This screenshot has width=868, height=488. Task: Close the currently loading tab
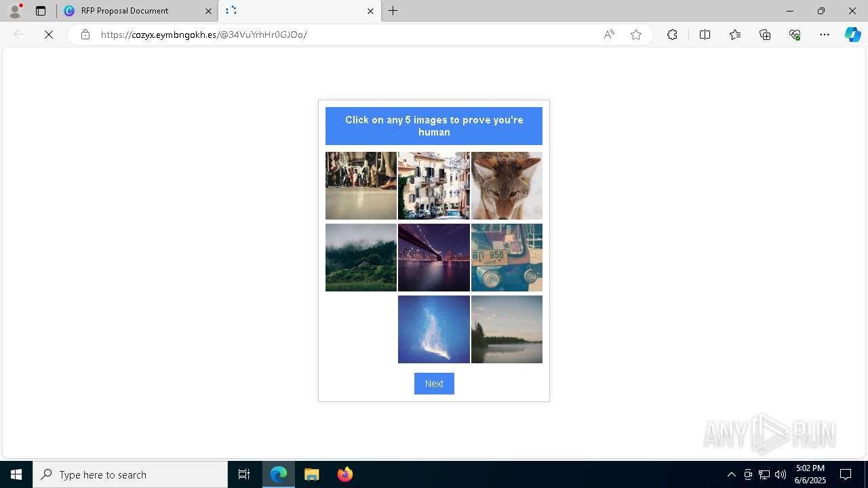(x=370, y=11)
